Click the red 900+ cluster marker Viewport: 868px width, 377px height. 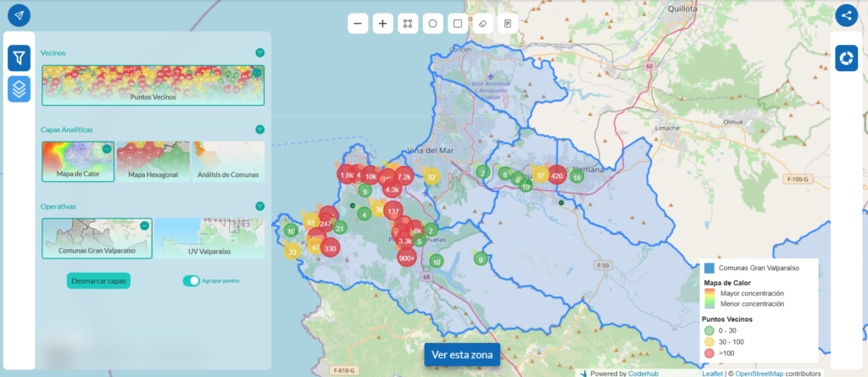[407, 258]
